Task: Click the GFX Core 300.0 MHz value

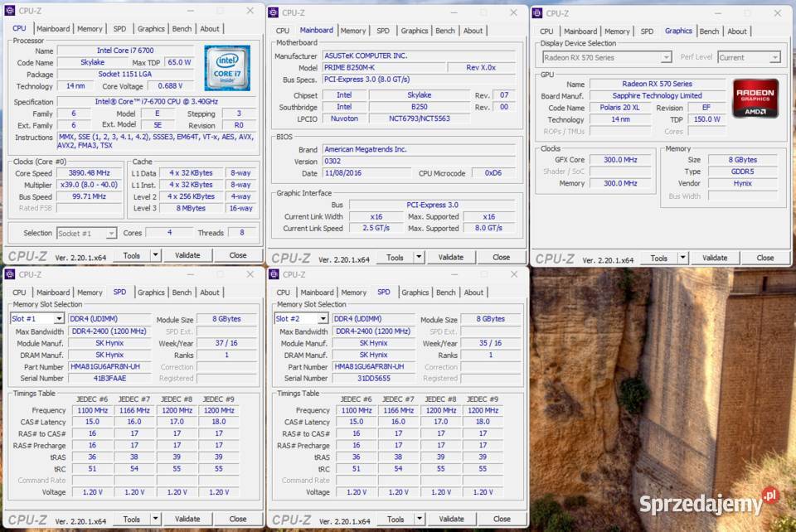Action: (x=620, y=160)
